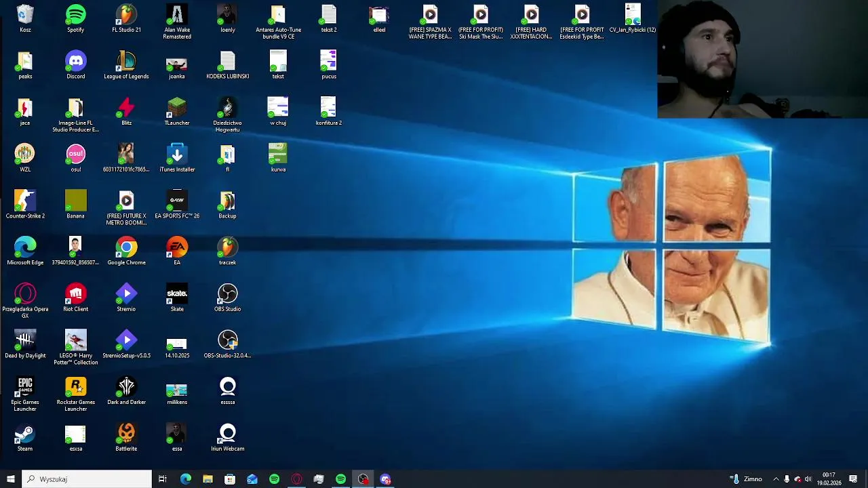This screenshot has height=488, width=868.
Task: Select the StremioSetup-v5.0.5 installer
Action: (126, 344)
